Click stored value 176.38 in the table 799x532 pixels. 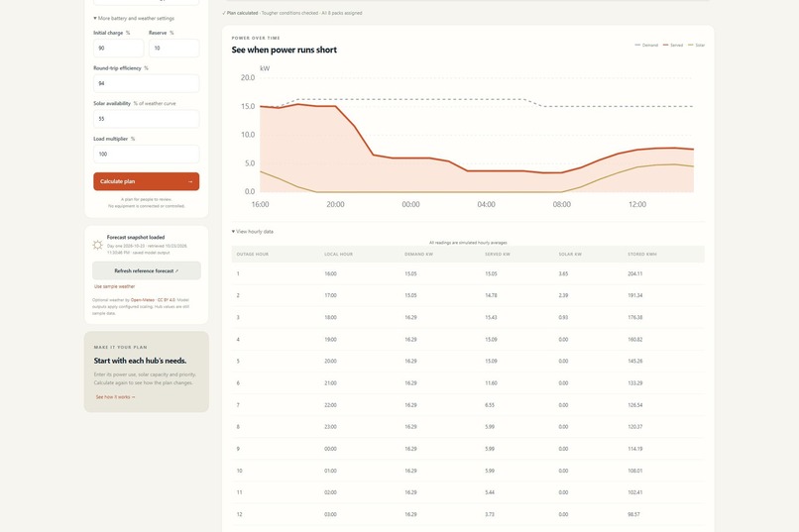(634, 318)
